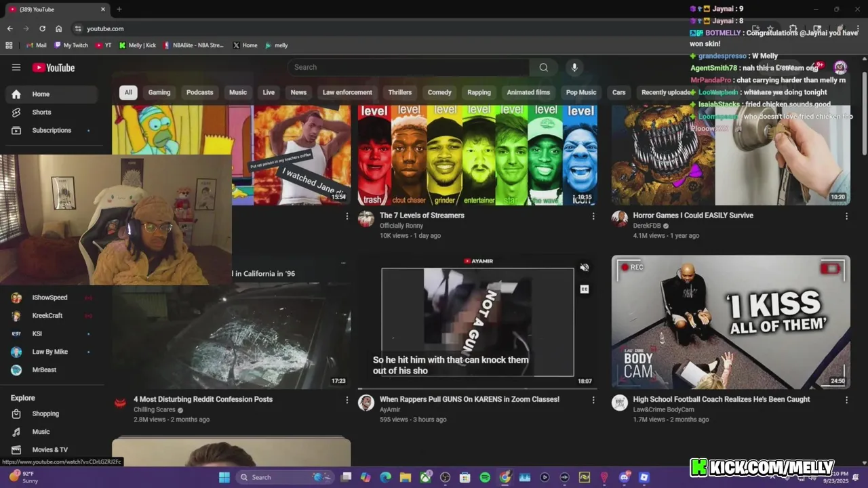Open Subscriptions in the sidebar
Image resolution: width=868 pixels, height=488 pixels.
tap(53, 130)
